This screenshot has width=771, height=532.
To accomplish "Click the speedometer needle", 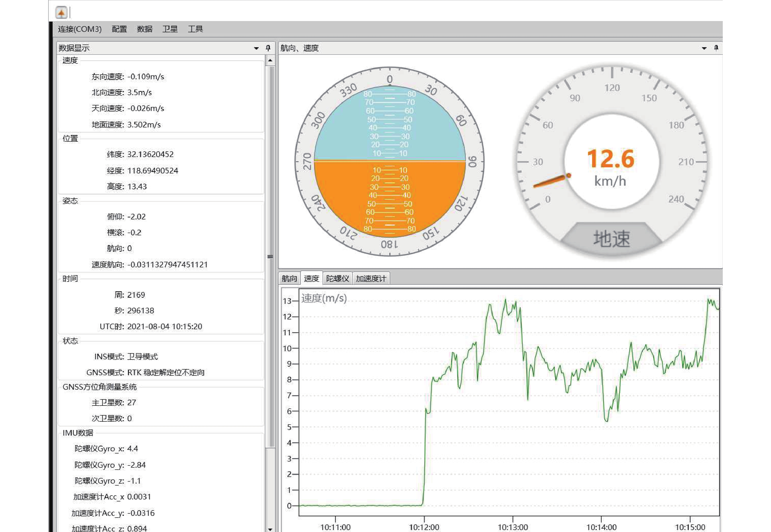I will [552, 180].
